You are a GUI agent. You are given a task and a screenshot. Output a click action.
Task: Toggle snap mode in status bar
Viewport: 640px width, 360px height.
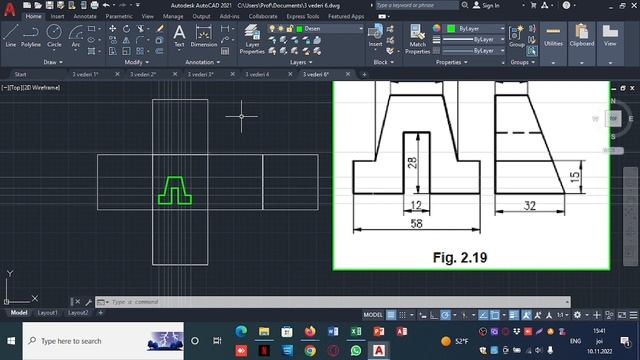[402, 315]
